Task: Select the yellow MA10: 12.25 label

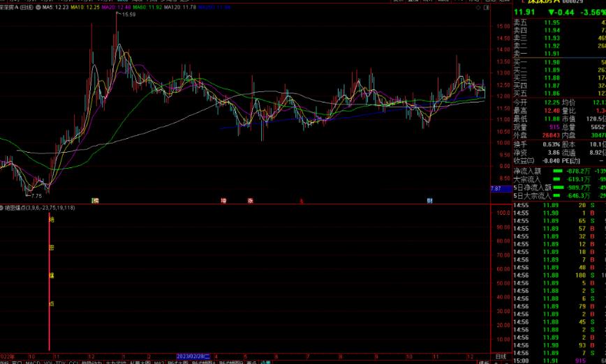Action: click(84, 8)
